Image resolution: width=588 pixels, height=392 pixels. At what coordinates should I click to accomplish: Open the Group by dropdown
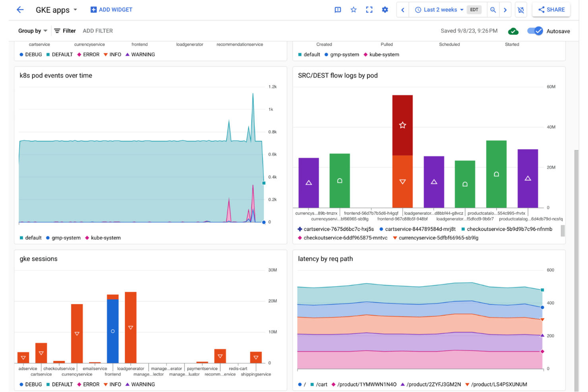[x=33, y=31]
